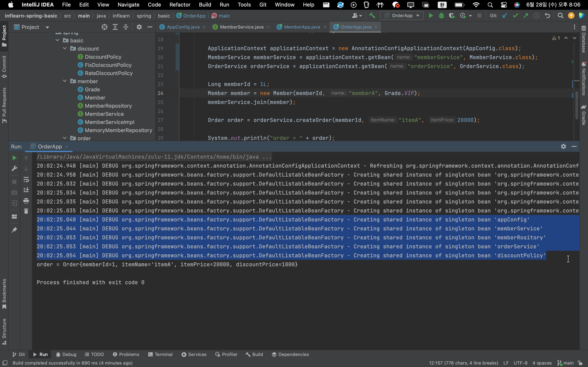Switch to the AppConfig.java editor tab

click(x=183, y=27)
